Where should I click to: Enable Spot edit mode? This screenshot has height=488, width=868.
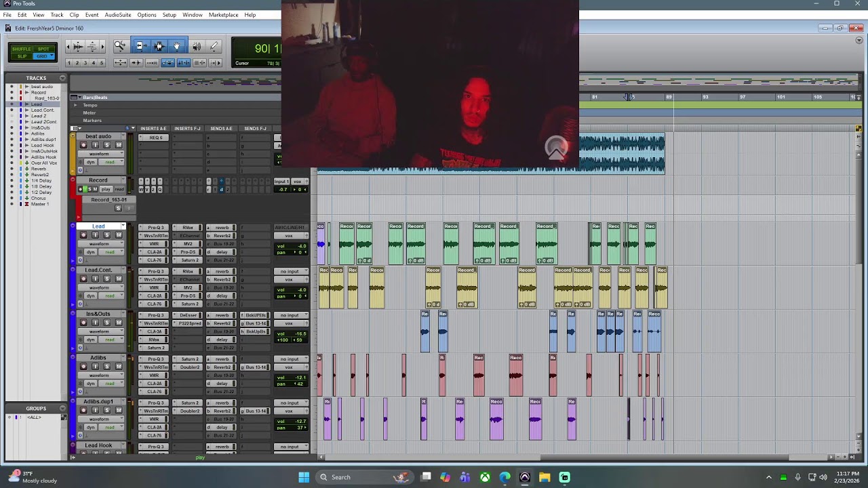pos(43,49)
